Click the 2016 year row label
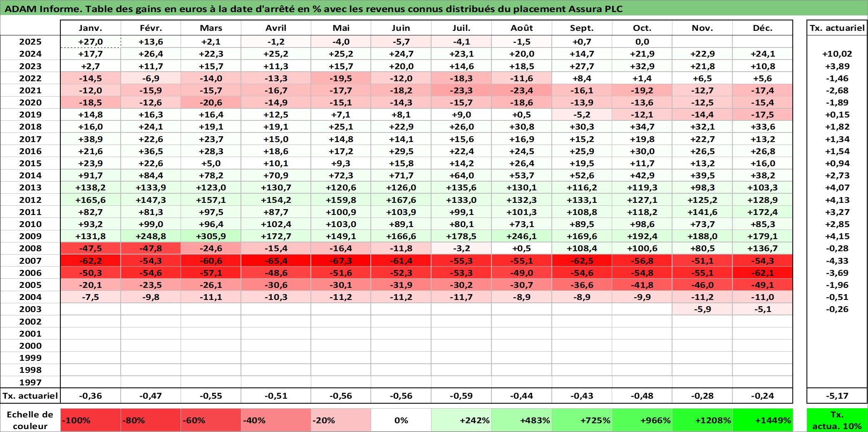868x432 pixels. point(30,151)
